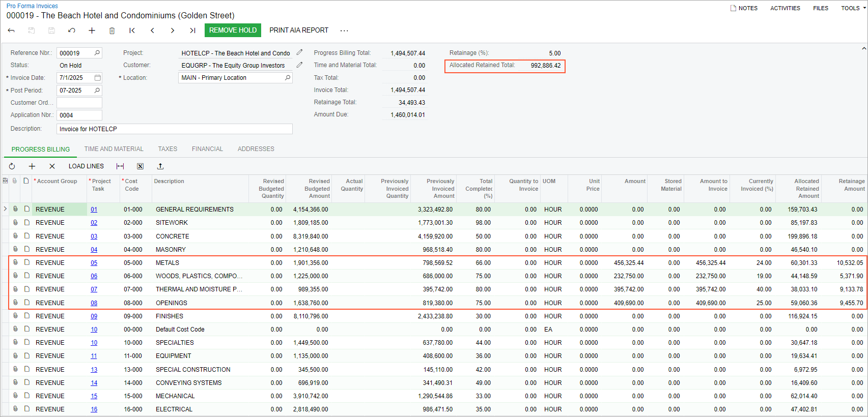The height and width of the screenshot is (417, 868).
Task: Click the upload icon in grid toolbar
Action: pyautogui.click(x=160, y=166)
